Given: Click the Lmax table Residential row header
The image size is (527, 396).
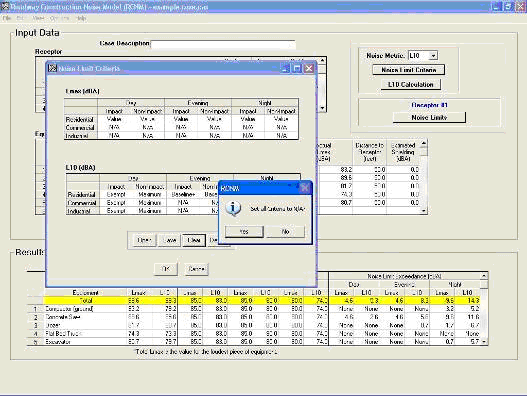Looking at the screenshot, I should [81, 119].
